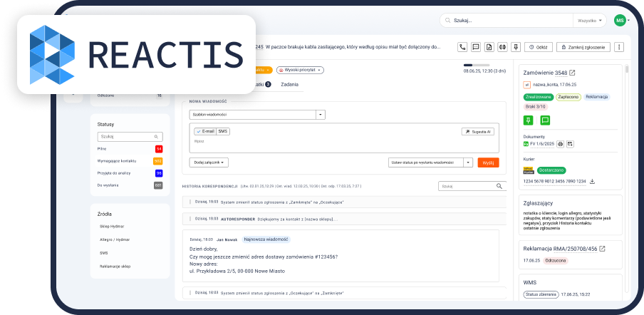Print invoice FV 1/6/2025 with printer icon
644x315 pixels.
[x=561, y=144]
